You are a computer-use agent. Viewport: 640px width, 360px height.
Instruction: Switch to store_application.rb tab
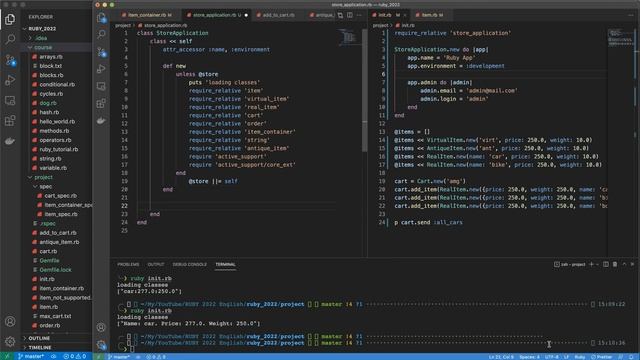point(217,15)
